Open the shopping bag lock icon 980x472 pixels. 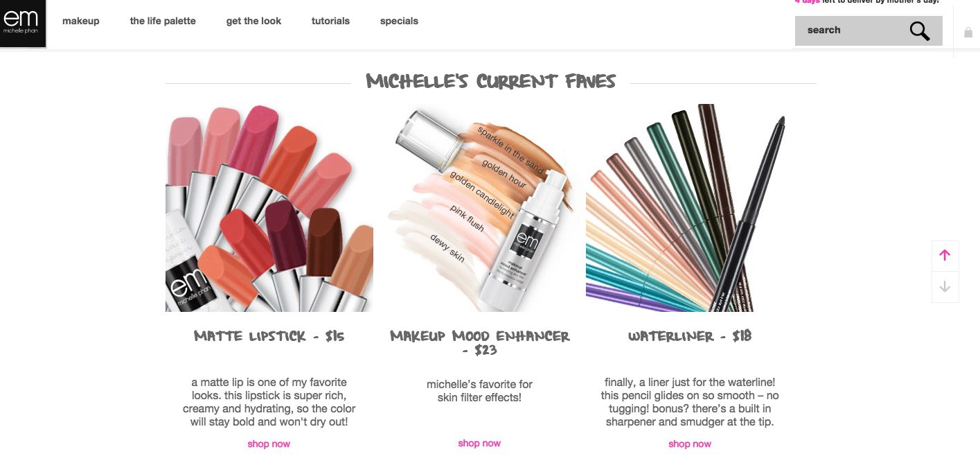tap(968, 32)
